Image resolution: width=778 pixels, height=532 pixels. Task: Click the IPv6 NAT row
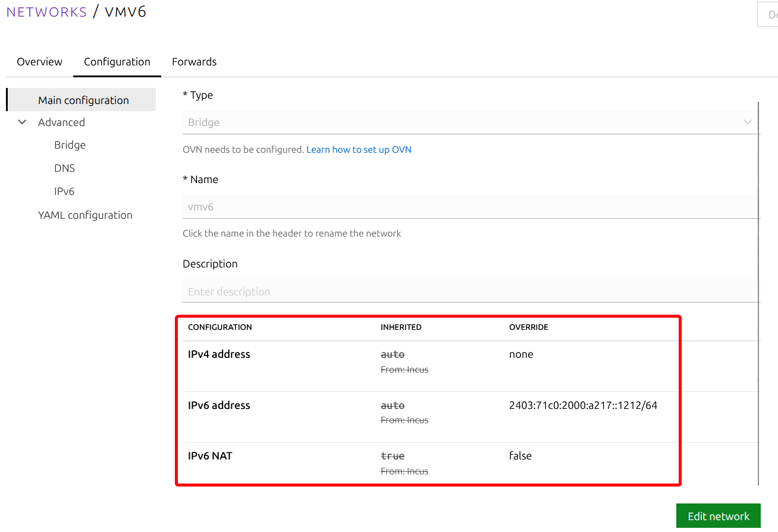(428, 463)
